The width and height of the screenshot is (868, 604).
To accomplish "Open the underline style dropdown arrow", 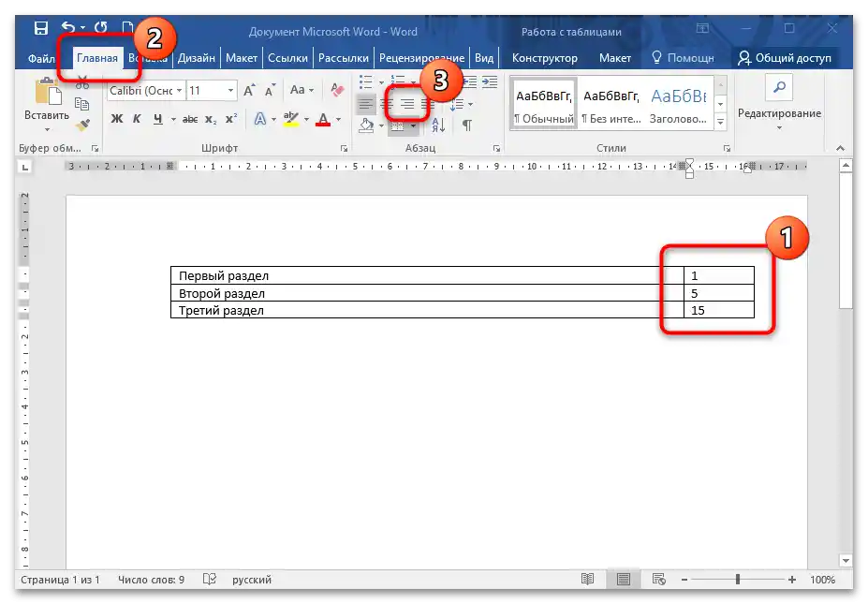I will [173, 120].
